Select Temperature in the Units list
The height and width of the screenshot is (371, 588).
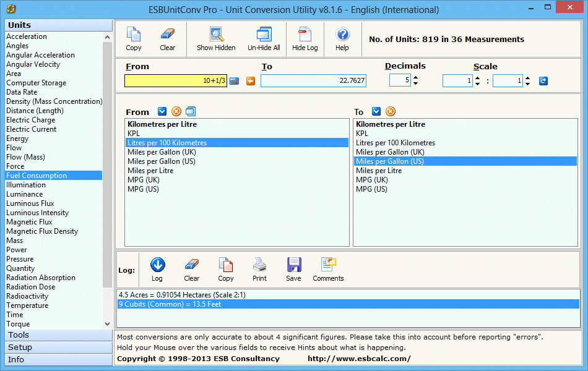(x=27, y=305)
